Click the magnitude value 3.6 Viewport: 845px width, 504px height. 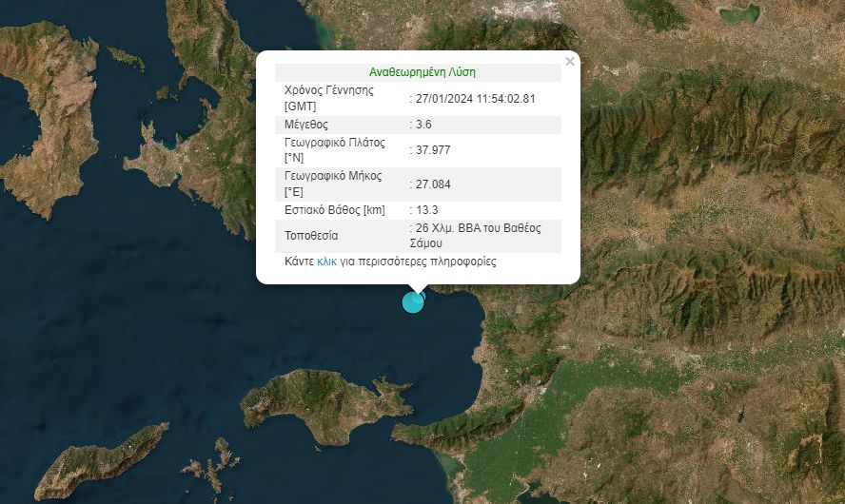(423, 125)
